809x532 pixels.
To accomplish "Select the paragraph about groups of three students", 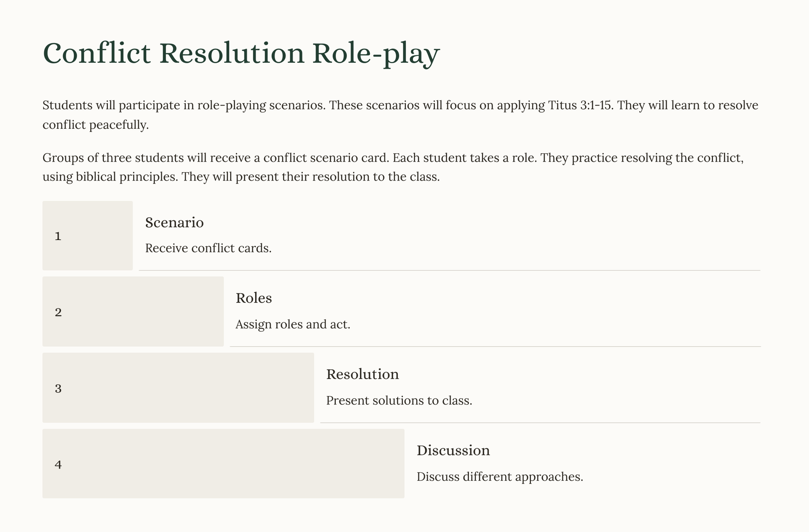I will click(x=393, y=167).
